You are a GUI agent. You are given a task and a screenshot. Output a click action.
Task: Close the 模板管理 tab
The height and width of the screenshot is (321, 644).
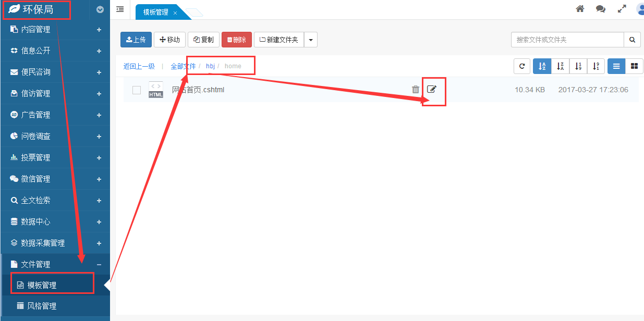(x=175, y=13)
